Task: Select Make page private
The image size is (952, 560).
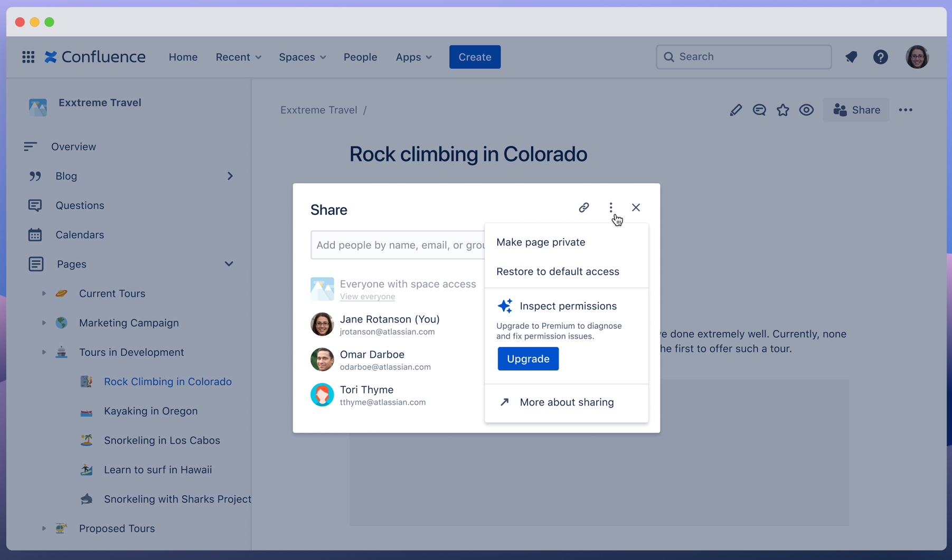Action: [x=566, y=242]
